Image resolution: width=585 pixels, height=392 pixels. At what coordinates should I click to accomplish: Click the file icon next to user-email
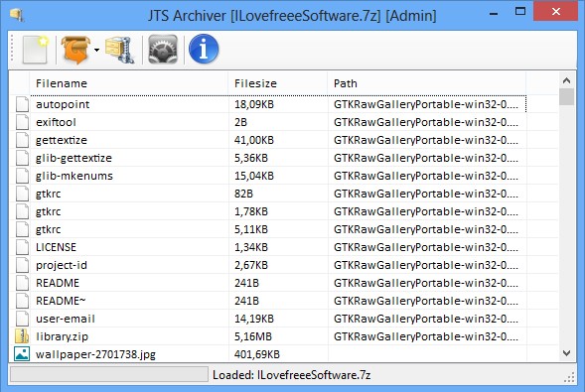[x=22, y=319]
